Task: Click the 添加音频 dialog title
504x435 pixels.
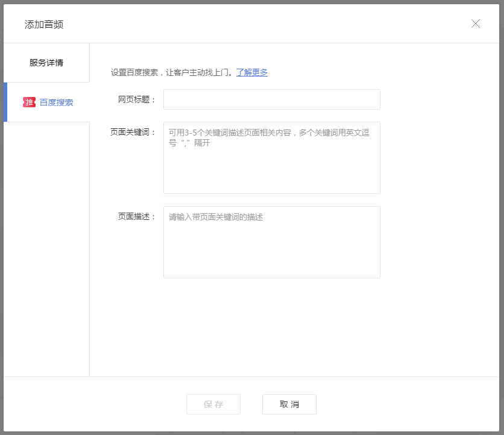Action: pos(44,25)
